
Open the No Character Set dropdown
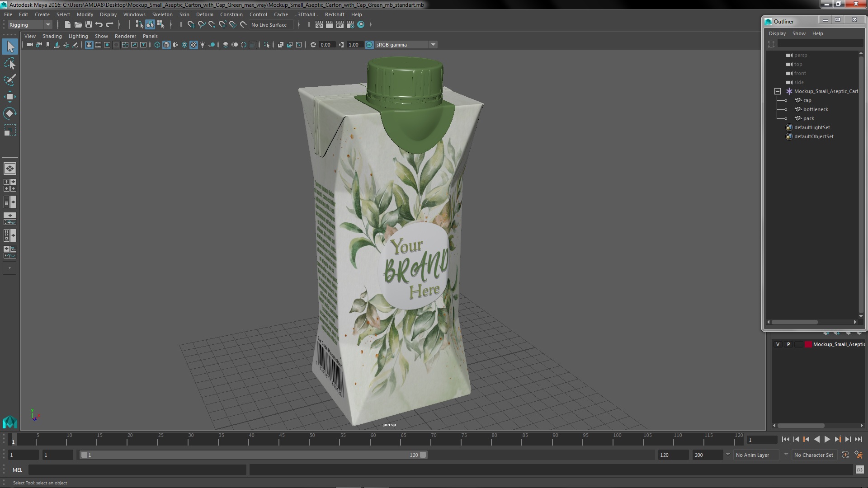pyautogui.click(x=814, y=455)
